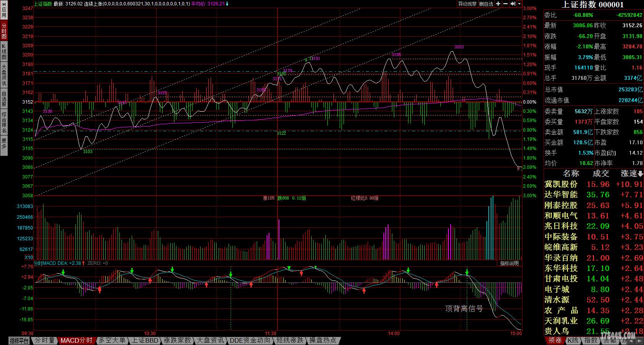
Task: Click the plus zoom-in icon in the chart toolbar
Action: [x=498, y=4]
